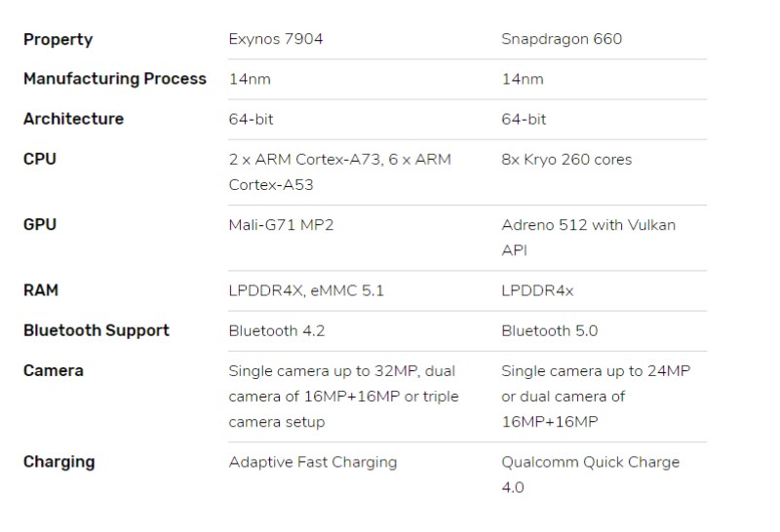Select the Manufacturing Process row label
The height and width of the screenshot is (532, 780).
point(115,79)
